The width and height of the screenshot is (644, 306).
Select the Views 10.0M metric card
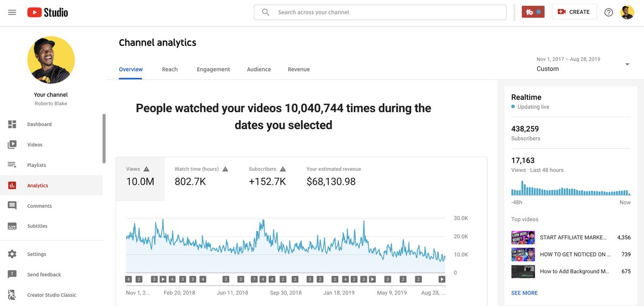(x=140, y=179)
